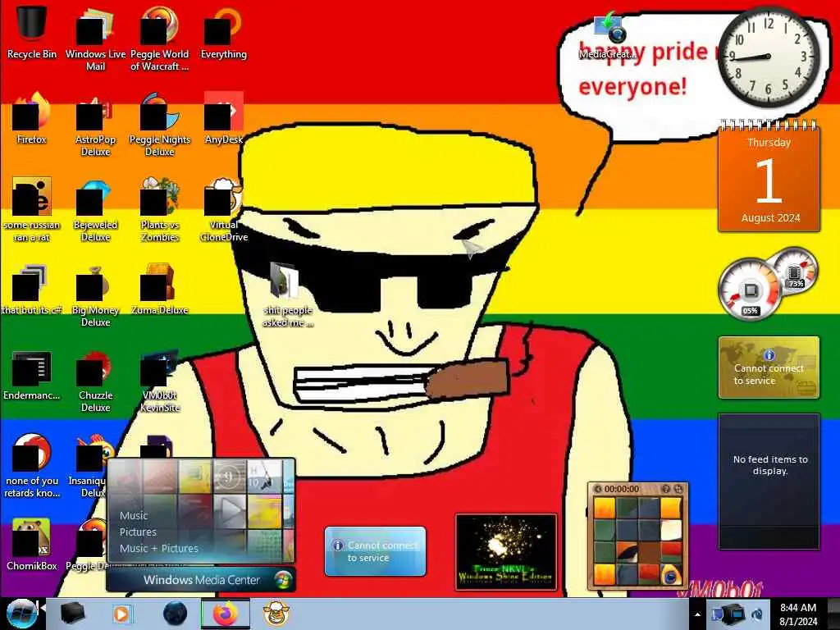This screenshot has width=840, height=630.
Task: Select the 'that but its c#' icon
Action: [32, 290]
